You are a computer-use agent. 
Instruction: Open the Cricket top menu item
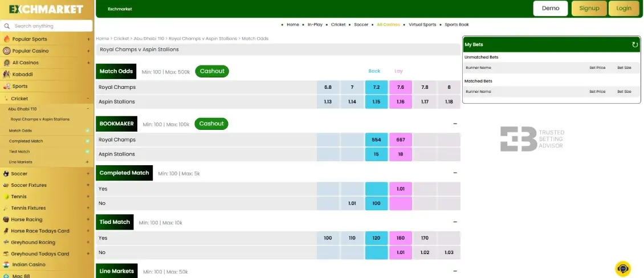point(338,24)
